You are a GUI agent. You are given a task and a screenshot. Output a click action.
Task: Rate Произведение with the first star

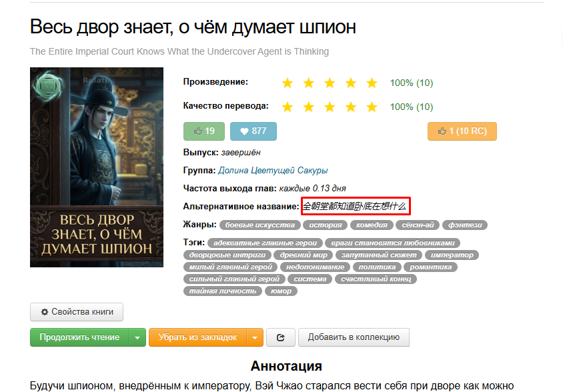(287, 83)
